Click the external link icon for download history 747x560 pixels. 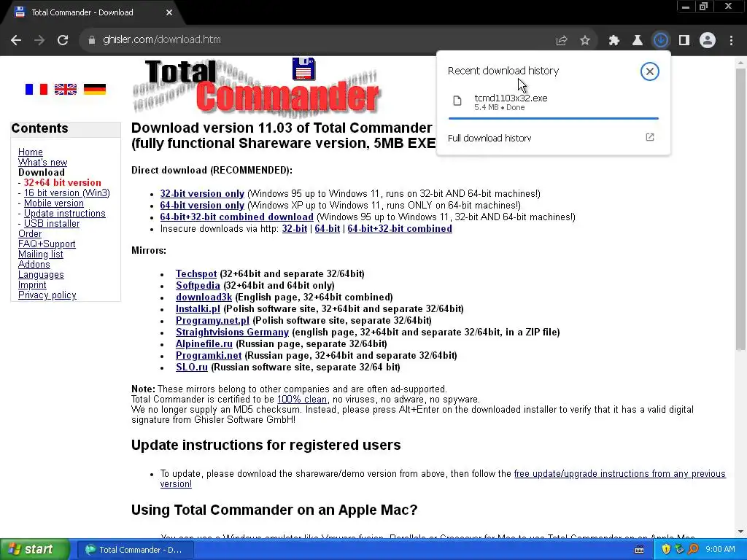650,137
